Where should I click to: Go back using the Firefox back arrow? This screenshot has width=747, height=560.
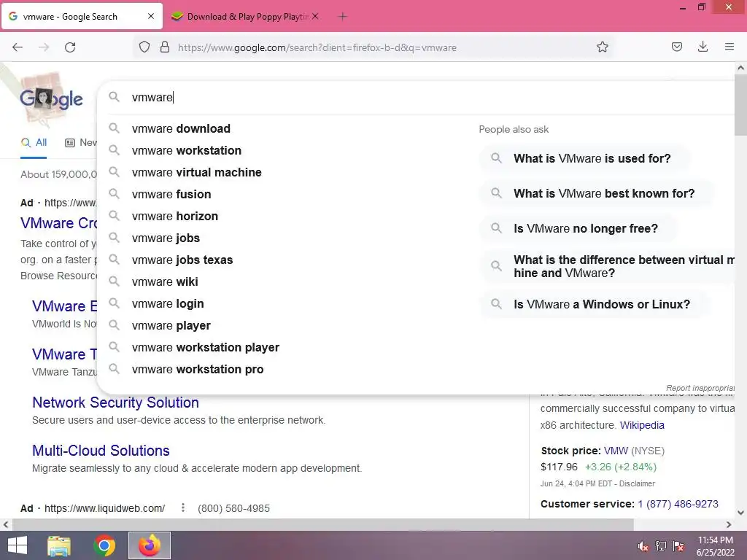18,47
